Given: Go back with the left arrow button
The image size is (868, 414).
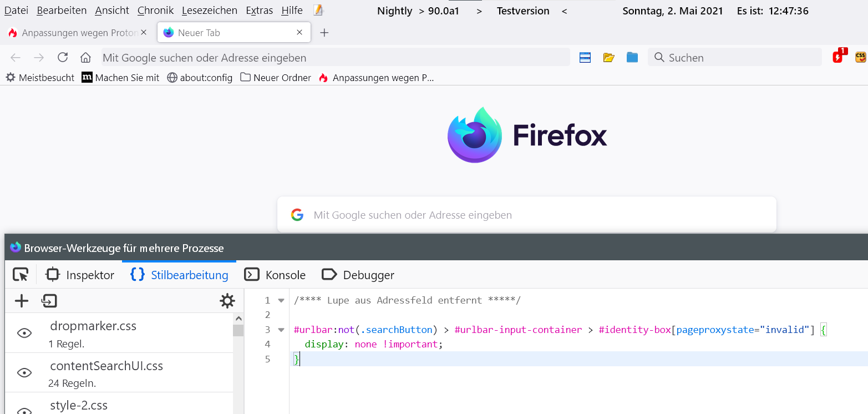Looking at the screenshot, I should click(x=16, y=58).
